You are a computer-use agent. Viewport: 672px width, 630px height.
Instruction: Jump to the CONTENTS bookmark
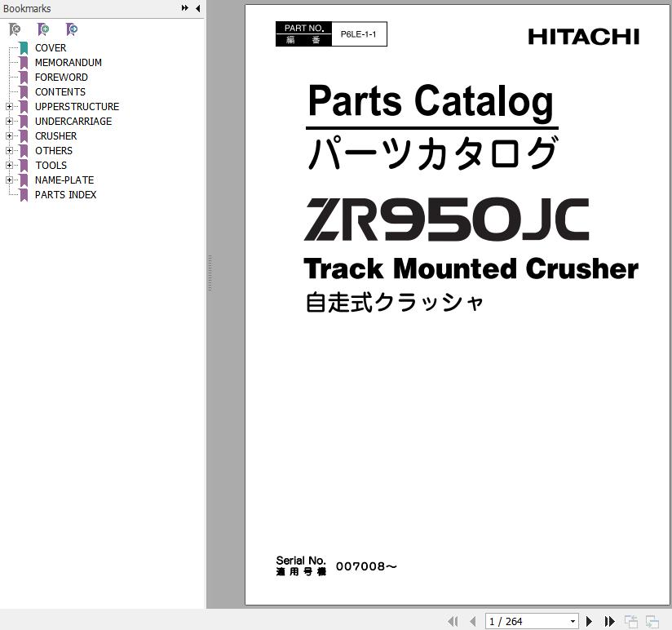click(60, 91)
